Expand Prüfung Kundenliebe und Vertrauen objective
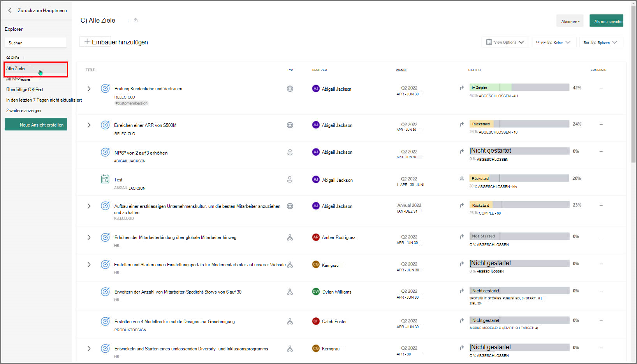The width and height of the screenshot is (637, 364). tap(89, 89)
